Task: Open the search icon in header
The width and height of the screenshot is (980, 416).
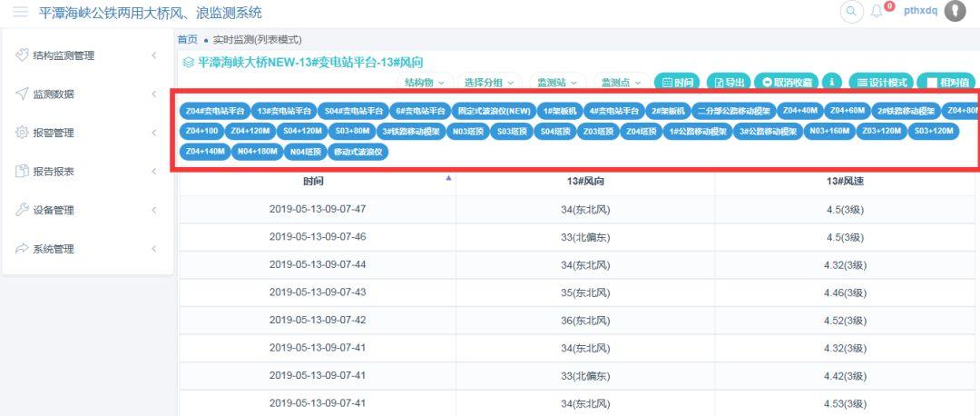Action: tap(851, 11)
